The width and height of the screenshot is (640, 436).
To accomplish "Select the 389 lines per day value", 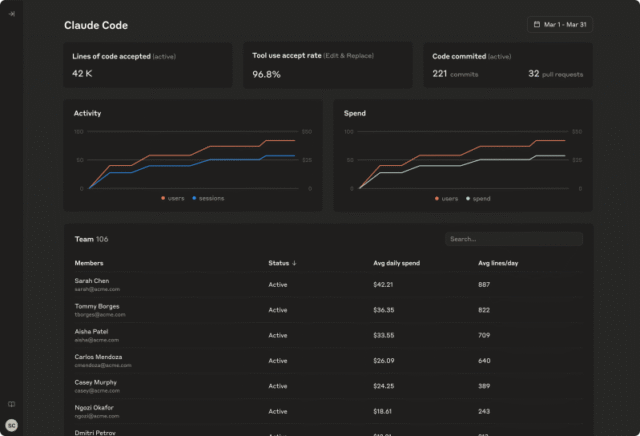I will (484, 386).
